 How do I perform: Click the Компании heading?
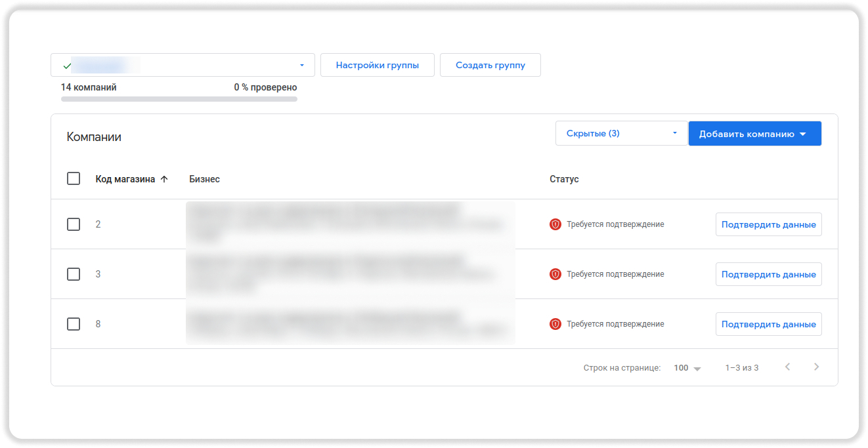tap(94, 137)
